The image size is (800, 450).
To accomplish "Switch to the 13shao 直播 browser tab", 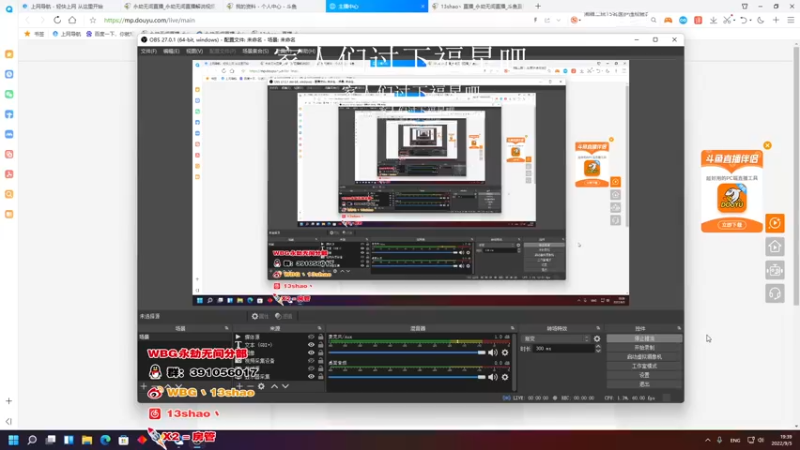I will 480,6.
